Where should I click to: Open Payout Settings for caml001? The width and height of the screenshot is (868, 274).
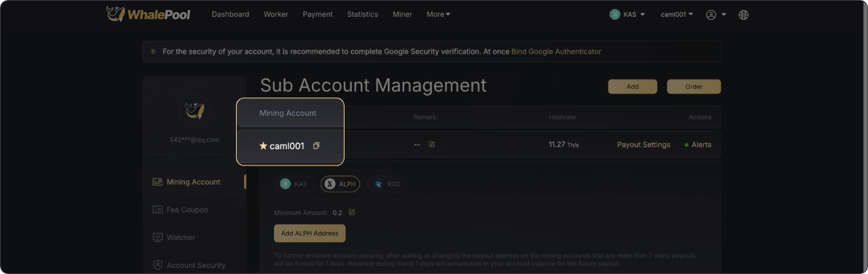pyautogui.click(x=643, y=144)
